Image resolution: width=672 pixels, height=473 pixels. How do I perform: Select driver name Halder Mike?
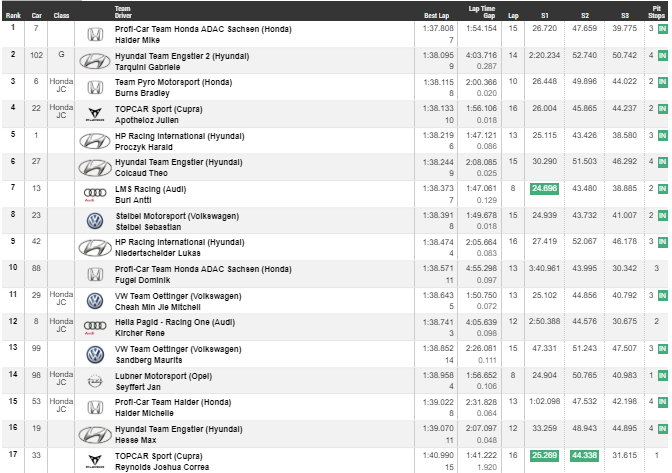pos(137,40)
